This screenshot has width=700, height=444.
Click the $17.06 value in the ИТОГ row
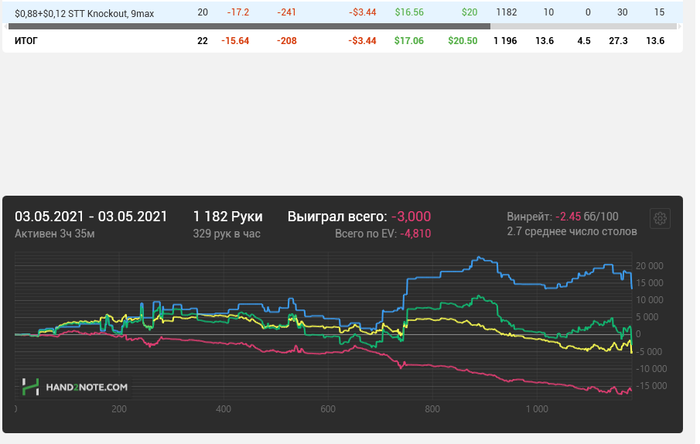point(409,41)
